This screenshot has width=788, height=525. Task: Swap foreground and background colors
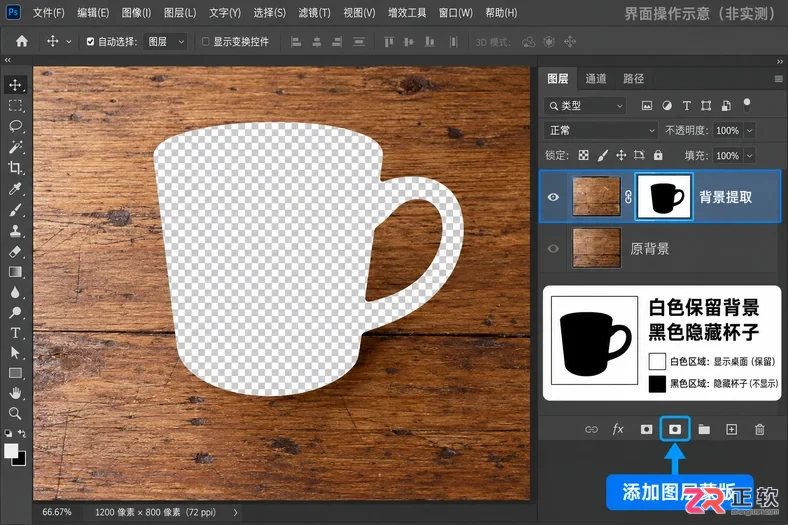[x=22, y=433]
